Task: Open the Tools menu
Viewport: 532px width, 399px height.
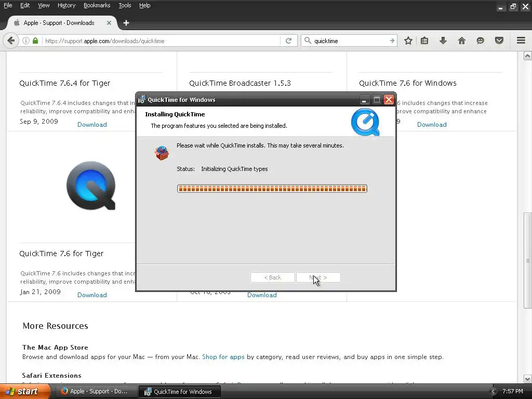Action: pos(125,5)
